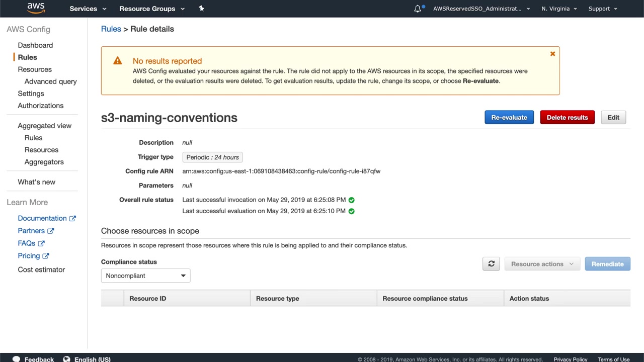Viewport: 644px width, 362px height.
Task: Click the globe language icon
Action: (x=66, y=359)
